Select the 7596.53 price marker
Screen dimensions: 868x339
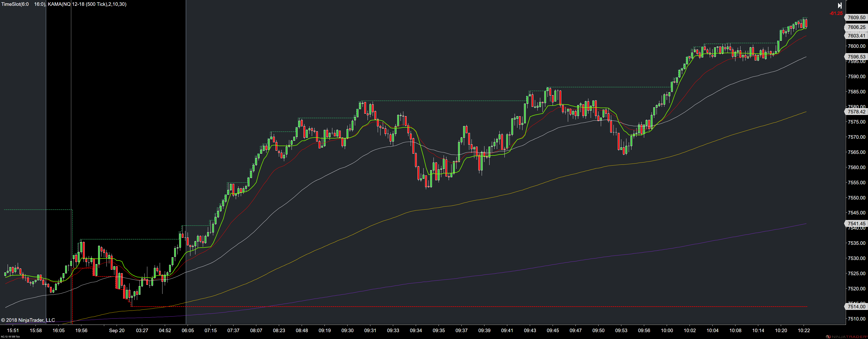856,57
